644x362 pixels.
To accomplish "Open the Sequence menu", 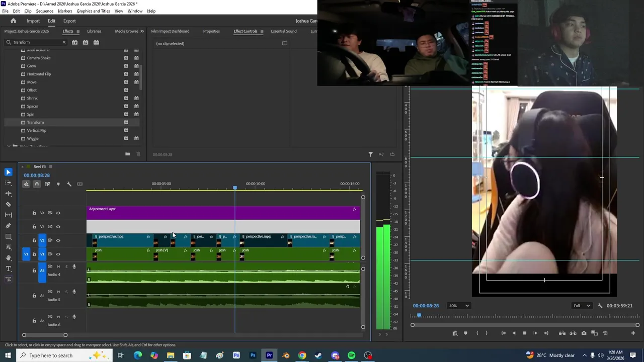I will (x=44, y=11).
